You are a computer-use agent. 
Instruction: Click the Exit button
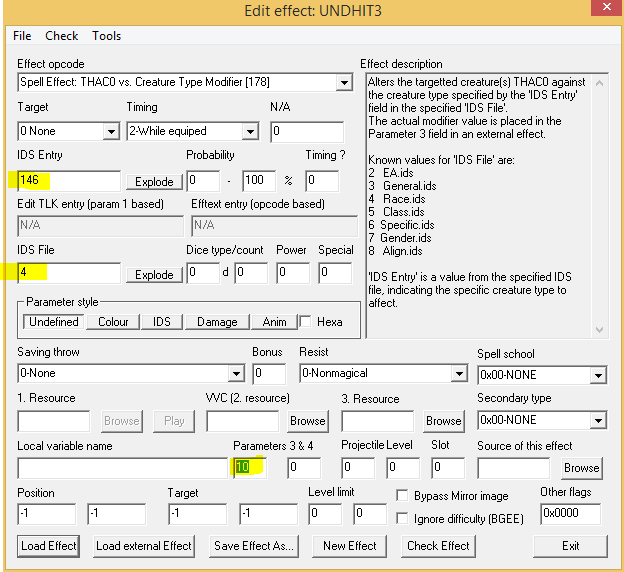click(x=570, y=546)
